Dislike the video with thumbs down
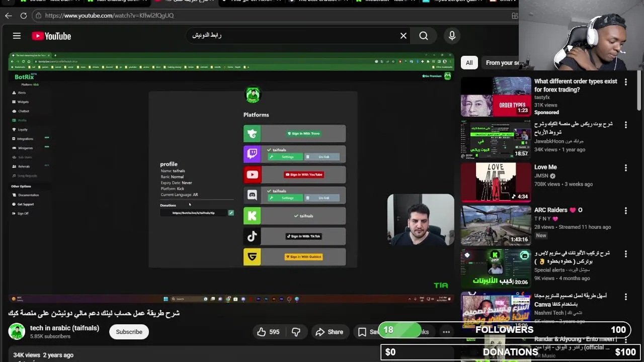 click(296, 332)
